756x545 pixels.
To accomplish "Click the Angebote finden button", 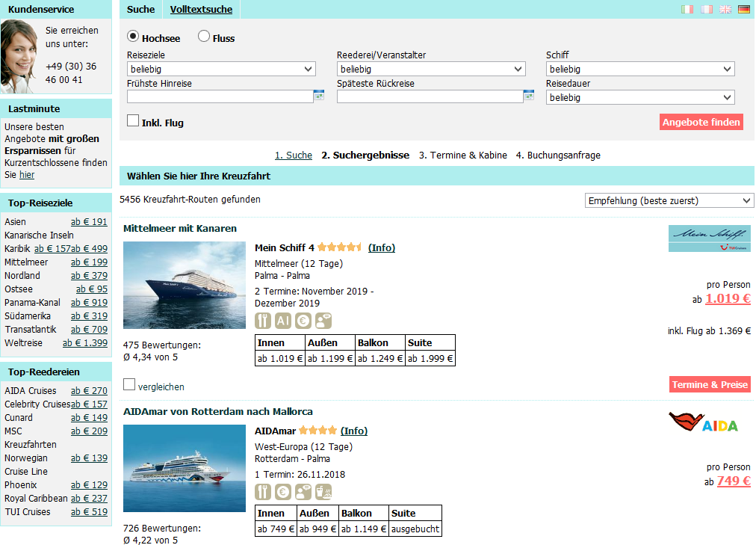I will click(701, 120).
